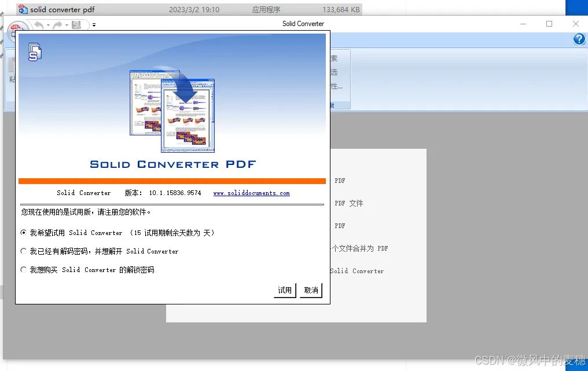Screen dimensions: 588x371
Task: Click the solid converter pdf file icon
Action: 23,9
